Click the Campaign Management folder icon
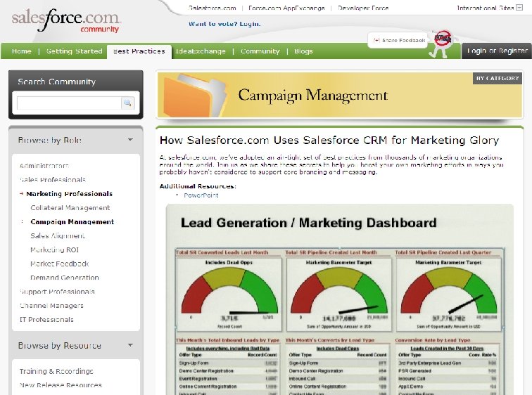The image size is (532, 395). 194,96
